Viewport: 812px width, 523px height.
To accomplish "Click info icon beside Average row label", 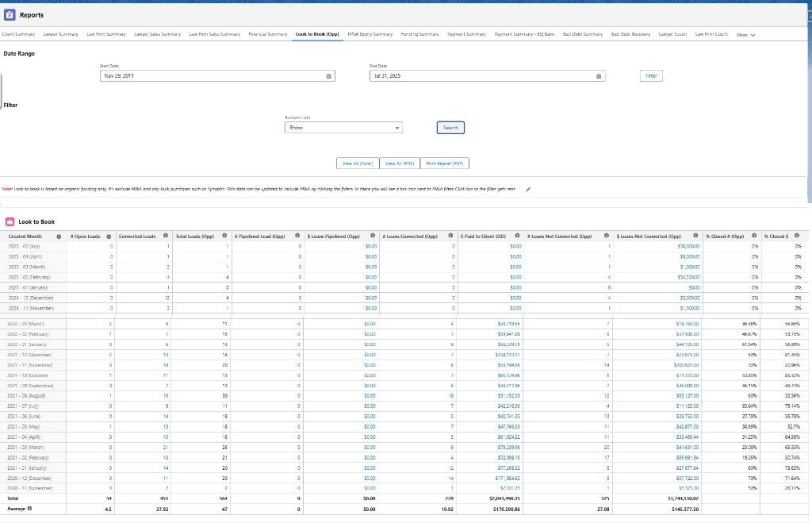I will 29,509.
